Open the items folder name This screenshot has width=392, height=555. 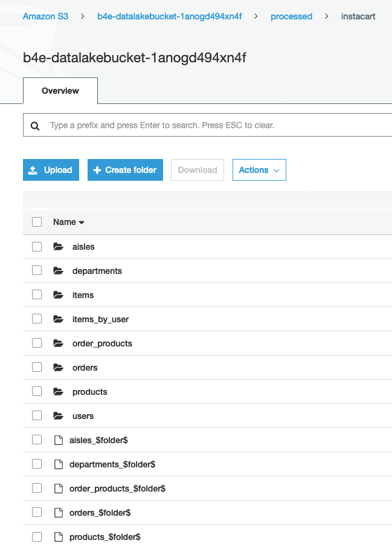coord(83,295)
